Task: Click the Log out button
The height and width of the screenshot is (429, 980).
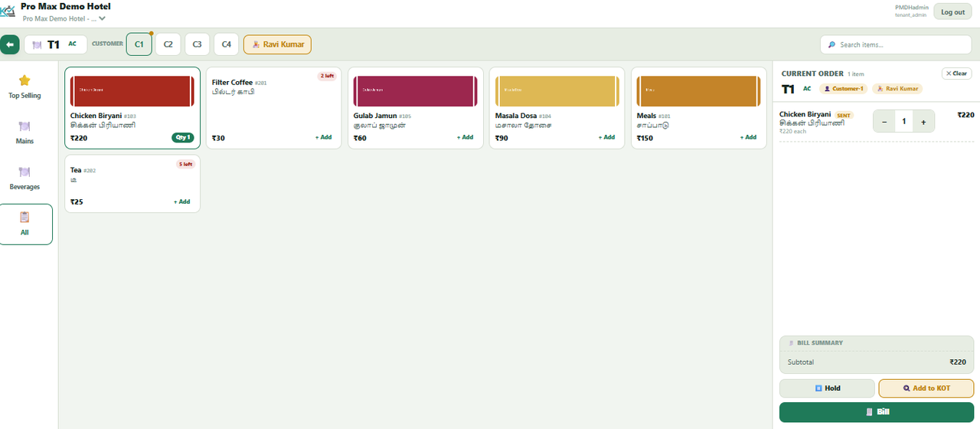Action: point(952,11)
